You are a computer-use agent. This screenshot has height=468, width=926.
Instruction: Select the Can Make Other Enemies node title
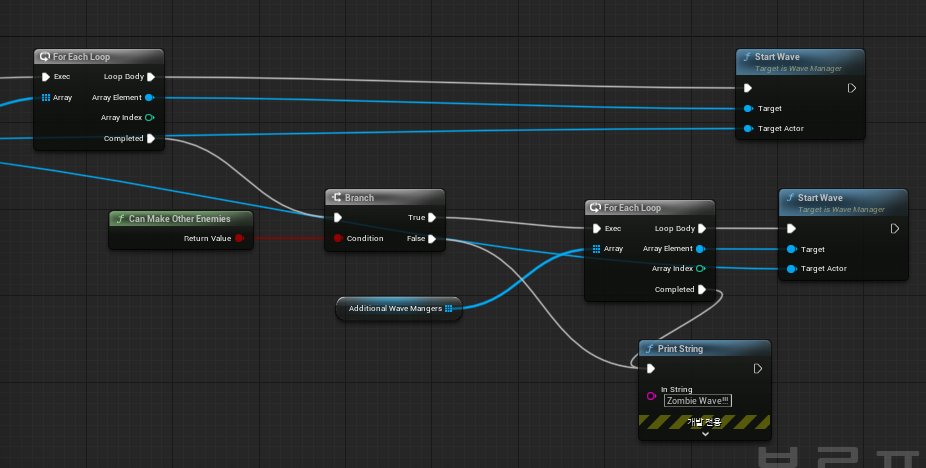coord(180,219)
